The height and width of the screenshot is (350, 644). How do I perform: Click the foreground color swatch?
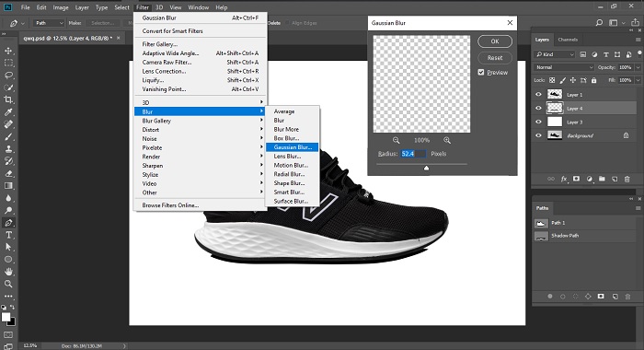pyautogui.click(x=6, y=317)
